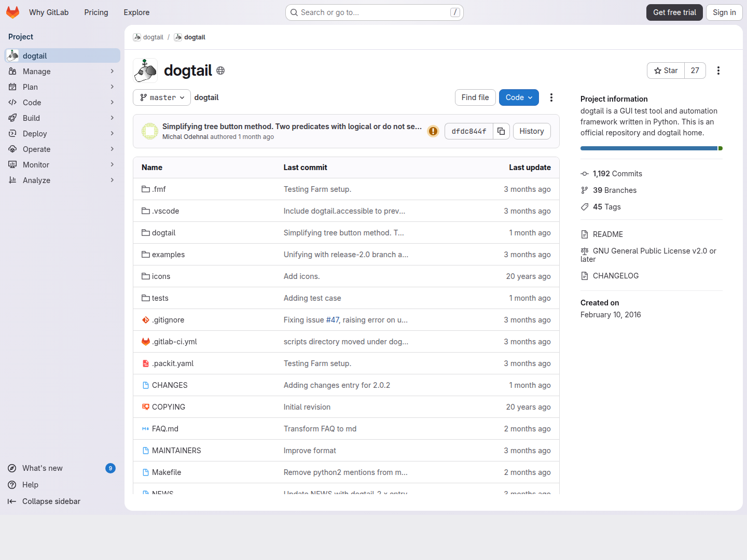The image size is (747, 560).
Task: Click the pipeline warning status icon
Action: [x=433, y=131]
